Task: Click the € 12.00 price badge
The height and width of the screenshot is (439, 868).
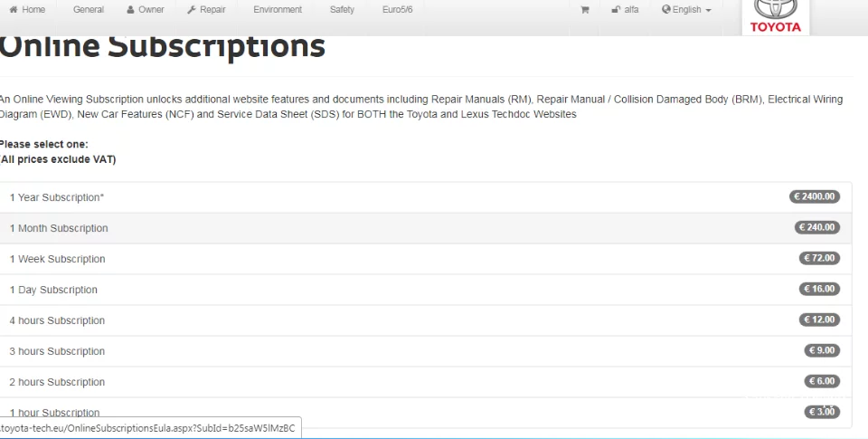Action: pos(819,320)
